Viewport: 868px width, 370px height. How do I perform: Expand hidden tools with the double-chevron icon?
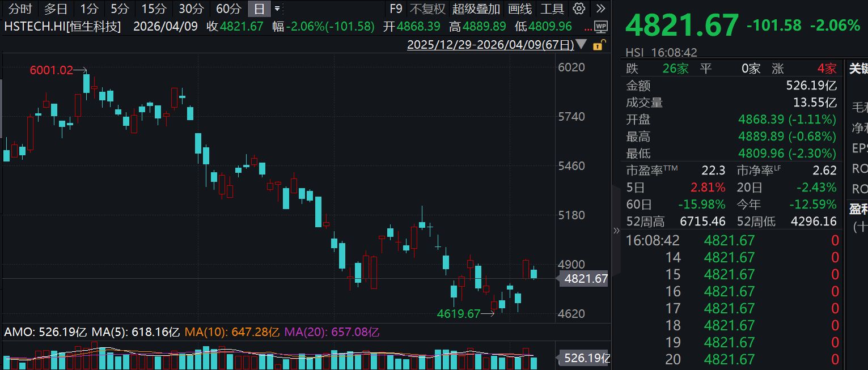tap(601, 8)
